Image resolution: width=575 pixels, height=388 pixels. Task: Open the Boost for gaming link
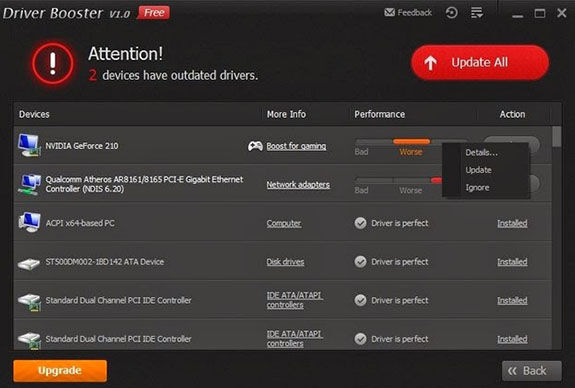pyautogui.click(x=296, y=146)
